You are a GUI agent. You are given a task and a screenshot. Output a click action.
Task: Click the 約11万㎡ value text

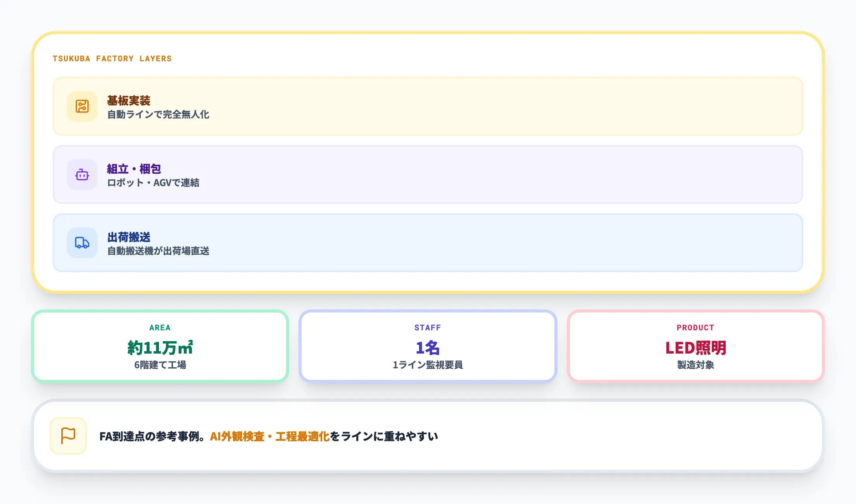(x=160, y=348)
